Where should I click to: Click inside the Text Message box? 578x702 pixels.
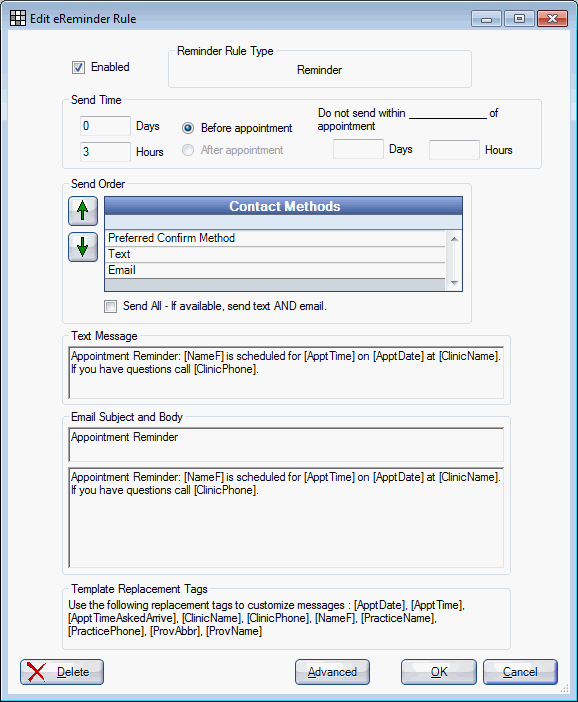(286, 372)
